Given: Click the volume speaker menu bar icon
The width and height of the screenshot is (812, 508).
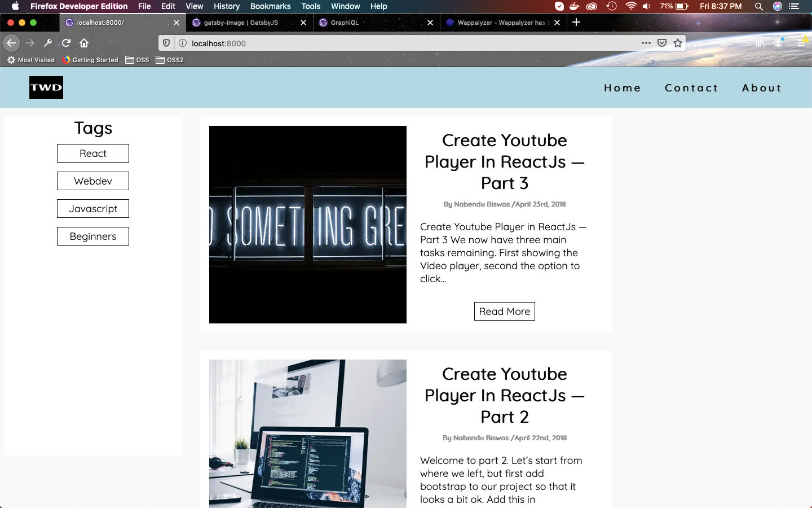Looking at the screenshot, I should coord(647,6).
